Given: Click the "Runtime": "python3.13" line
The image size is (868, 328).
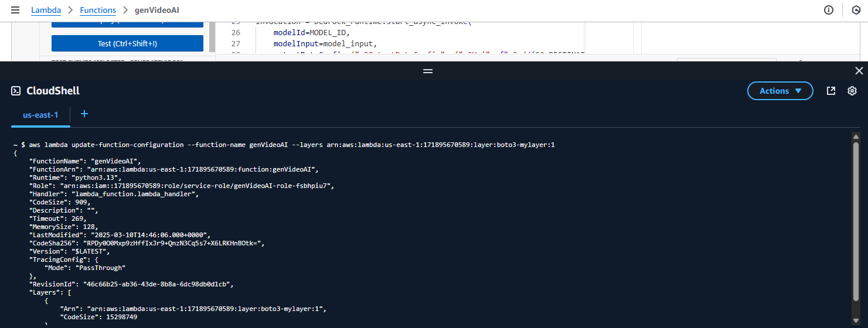Looking at the screenshot, I should click(75, 177).
